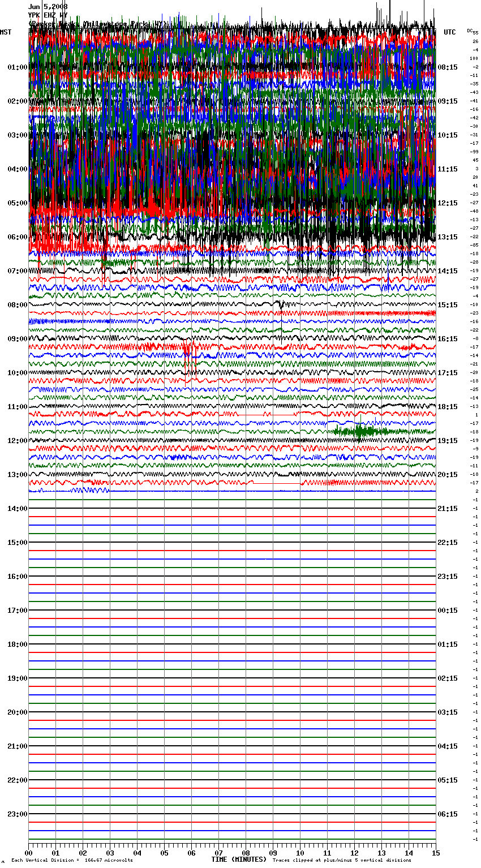Select the 11:00 MST time label
This screenshot has width=481, height=868.
point(18,407)
